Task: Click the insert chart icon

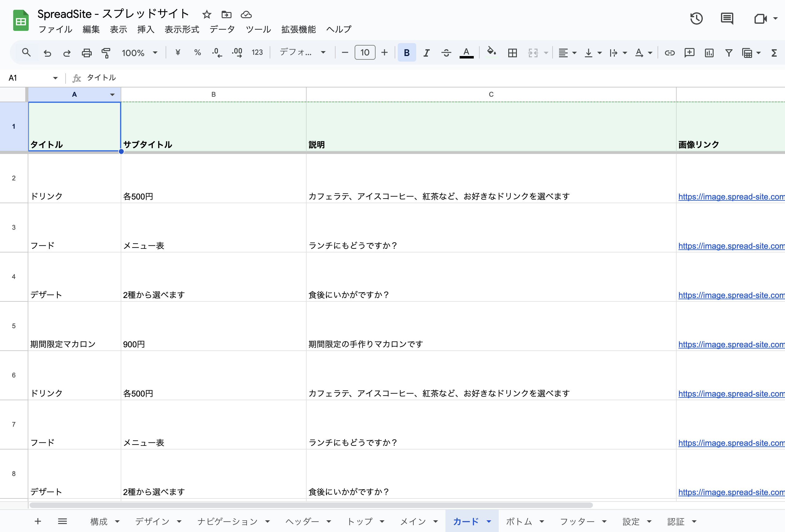Action: (x=709, y=53)
